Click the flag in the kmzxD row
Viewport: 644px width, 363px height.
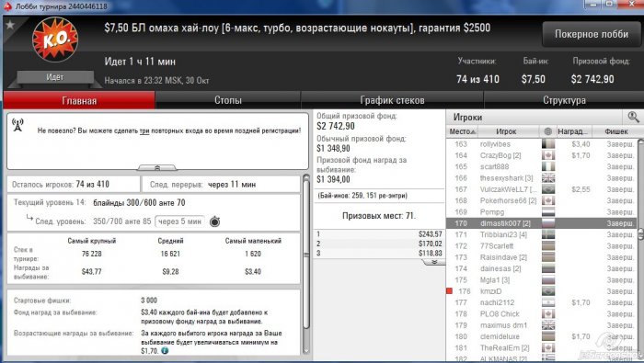548,290
